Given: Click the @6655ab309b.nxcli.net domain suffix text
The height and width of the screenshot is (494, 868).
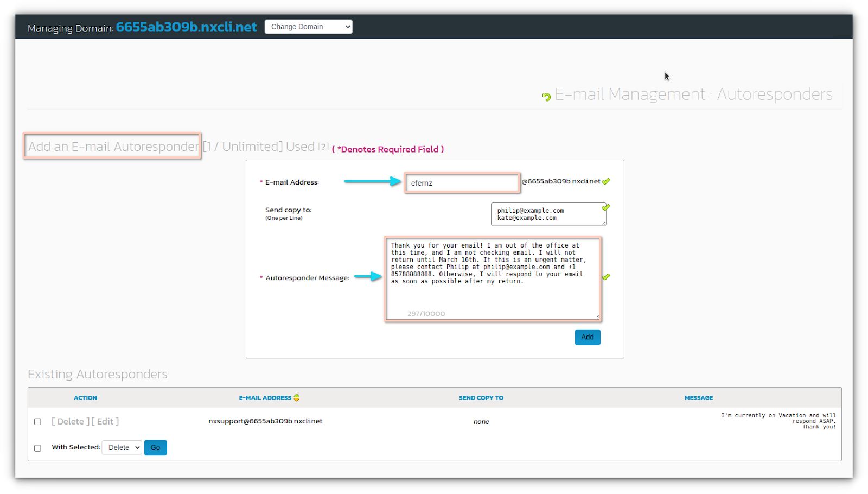Looking at the screenshot, I should (x=561, y=181).
